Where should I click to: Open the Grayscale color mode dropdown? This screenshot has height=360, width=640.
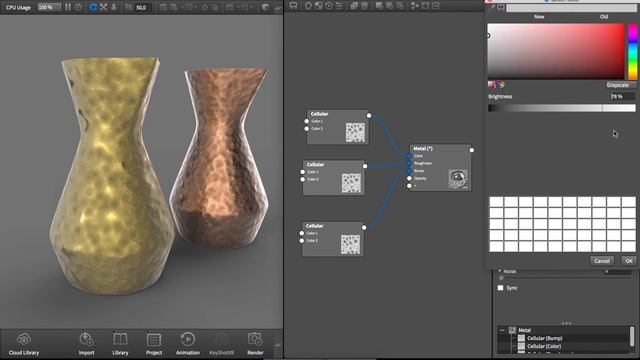pos(620,85)
